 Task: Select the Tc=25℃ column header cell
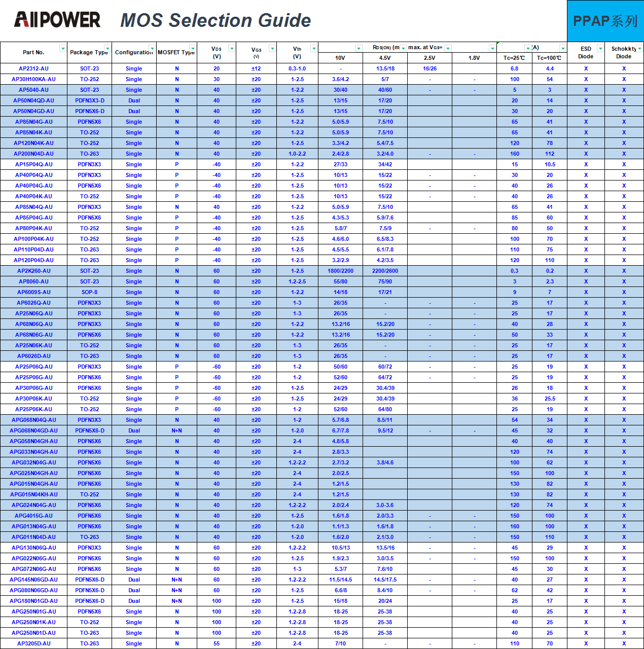pyautogui.click(x=514, y=58)
